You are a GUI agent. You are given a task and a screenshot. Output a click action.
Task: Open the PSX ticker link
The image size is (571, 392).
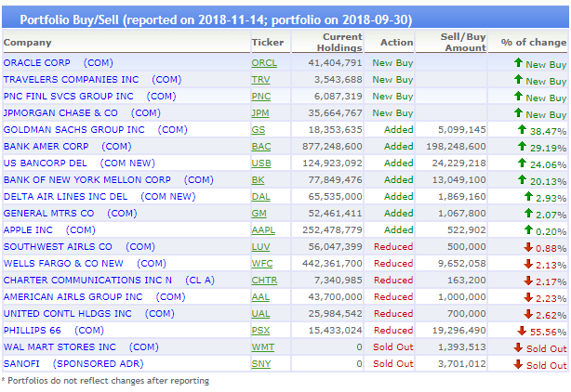tap(262, 331)
